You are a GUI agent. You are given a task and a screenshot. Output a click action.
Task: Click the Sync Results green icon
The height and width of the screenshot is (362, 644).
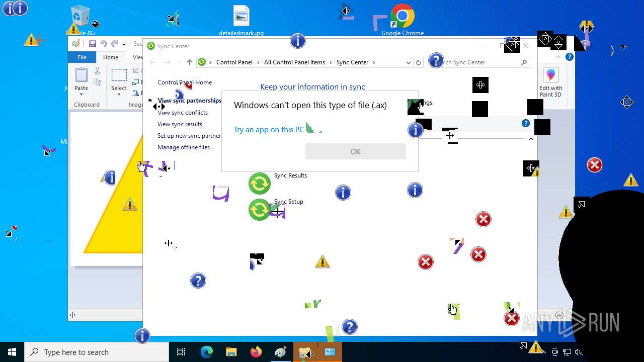(x=260, y=184)
